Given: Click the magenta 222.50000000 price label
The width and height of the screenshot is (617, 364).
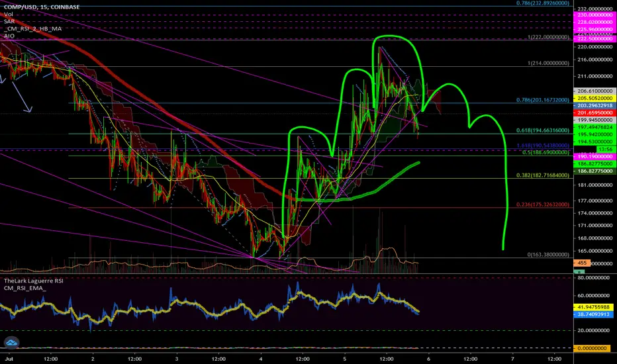Looking at the screenshot, I should click(x=595, y=38).
